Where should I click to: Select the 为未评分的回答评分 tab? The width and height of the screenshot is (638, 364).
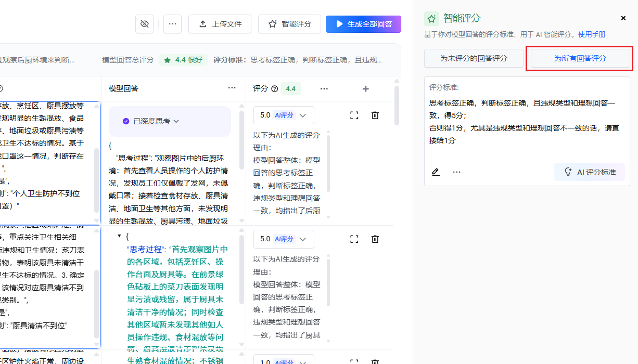pyautogui.click(x=474, y=58)
